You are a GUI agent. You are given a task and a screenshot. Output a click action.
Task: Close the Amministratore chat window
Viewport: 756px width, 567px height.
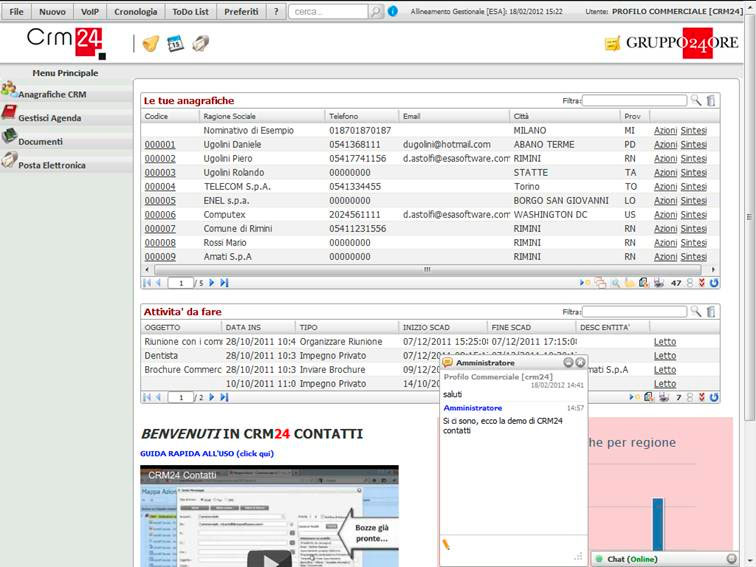[x=580, y=363]
